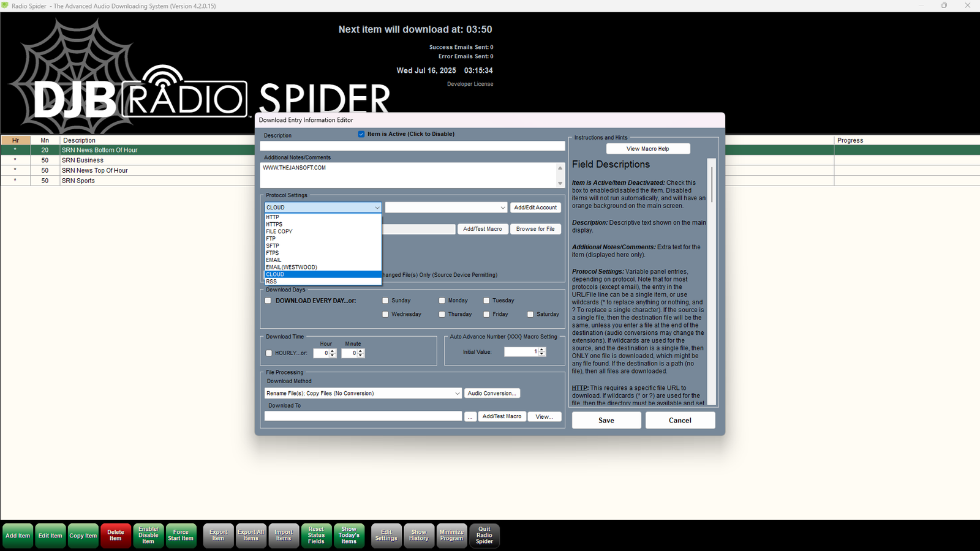
Task: Click Export All Items button
Action: (251, 536)
